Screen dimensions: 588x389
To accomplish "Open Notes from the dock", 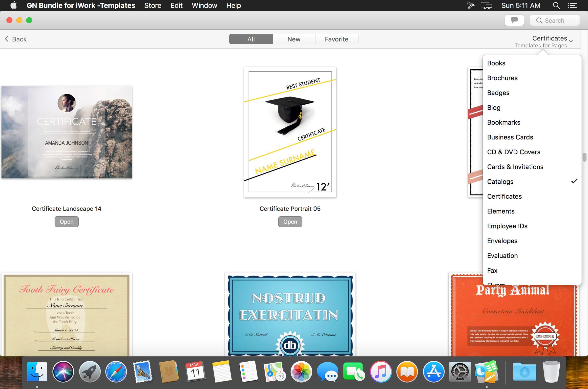I will (222, 371).
